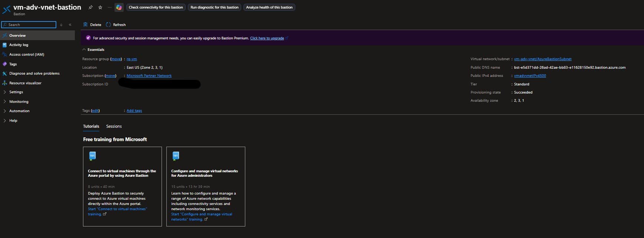Screen dimensions: 644x238
Task: Click Run diagnostic for this bastion
Action: [x=215, y=7]
